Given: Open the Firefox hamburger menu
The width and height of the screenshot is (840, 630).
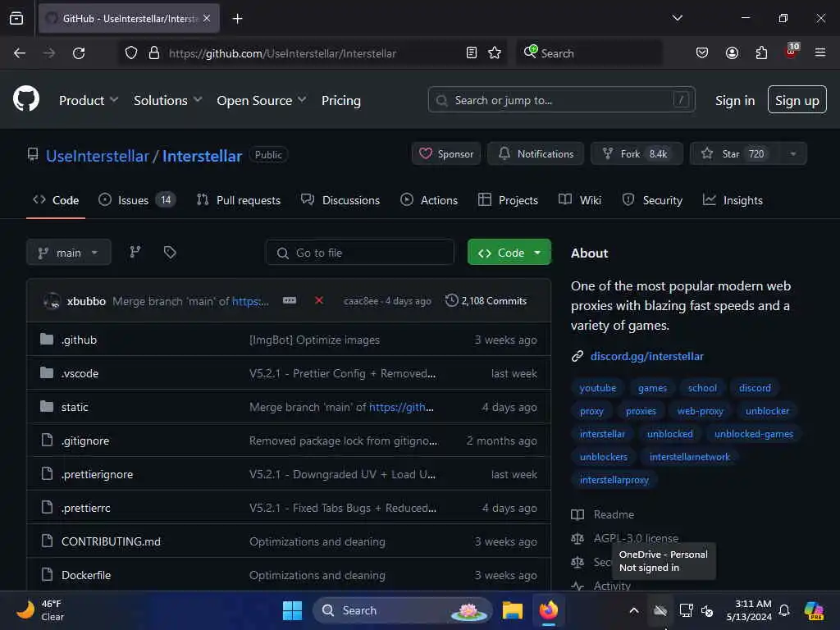Looking at the screenshot, I should point(820,52).
